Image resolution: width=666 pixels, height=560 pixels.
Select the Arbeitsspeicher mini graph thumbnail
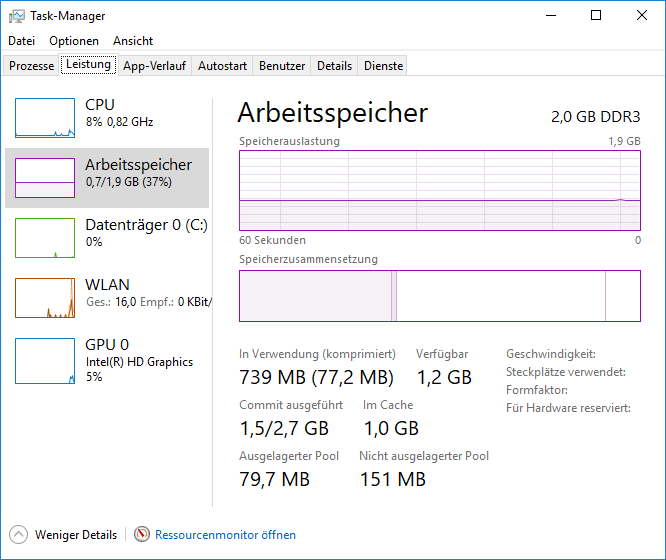click(x=45, y=178)
